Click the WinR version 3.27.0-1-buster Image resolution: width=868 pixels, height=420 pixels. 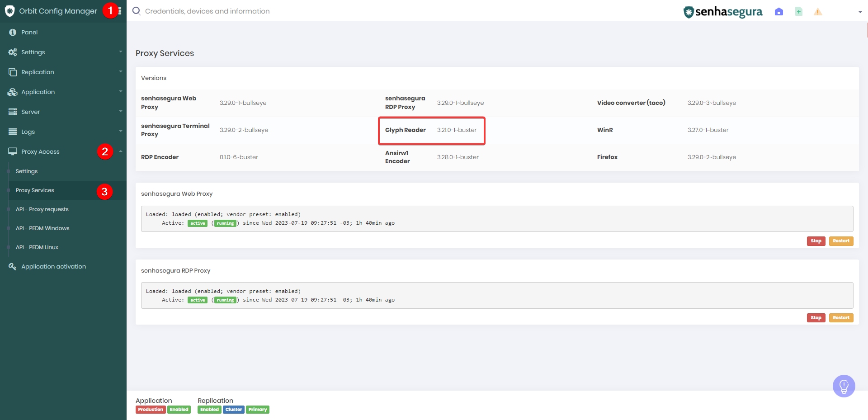tap(708, 130)
